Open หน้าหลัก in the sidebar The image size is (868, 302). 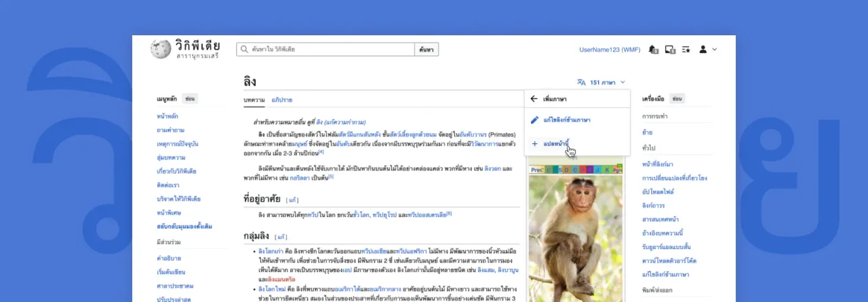(x=167, y=116)
